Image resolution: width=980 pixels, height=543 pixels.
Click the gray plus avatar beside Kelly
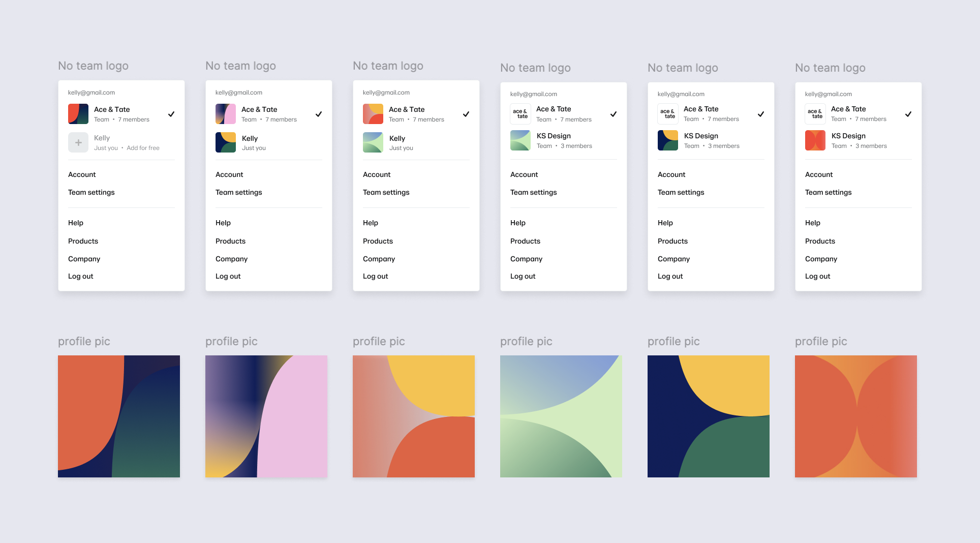pos(78,142)
